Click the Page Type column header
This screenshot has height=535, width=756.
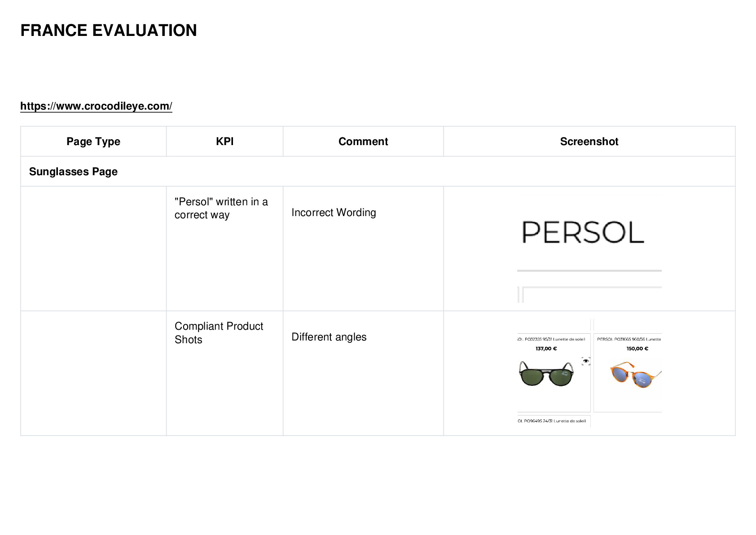(x=93, y=141)
